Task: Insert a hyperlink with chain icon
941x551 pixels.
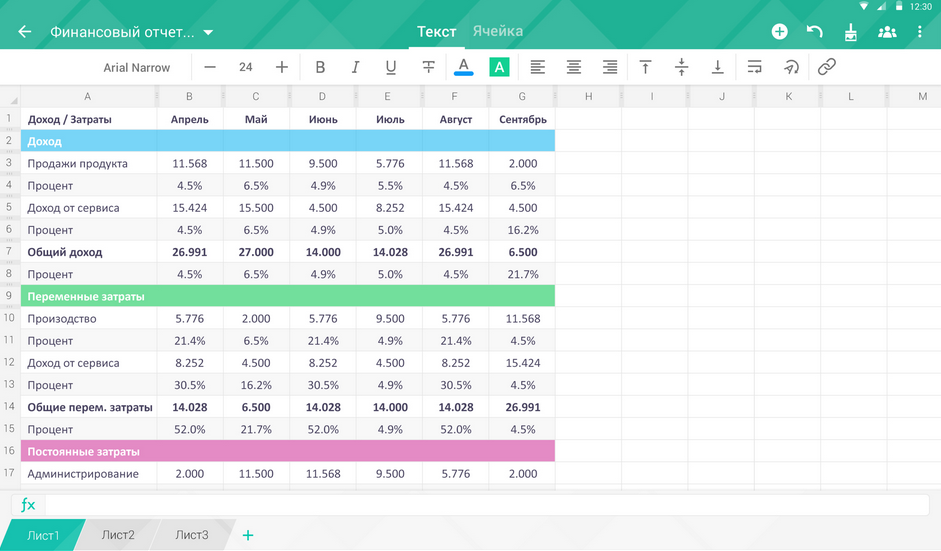Action: click(x=827, y=67)
